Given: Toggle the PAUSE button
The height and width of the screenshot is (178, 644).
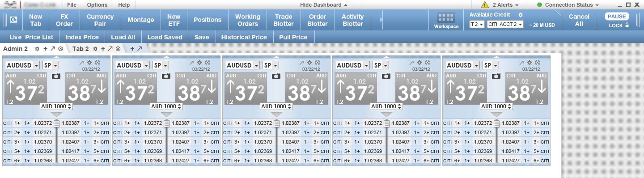Looking at the screenshot, I should tap(617, 17).
